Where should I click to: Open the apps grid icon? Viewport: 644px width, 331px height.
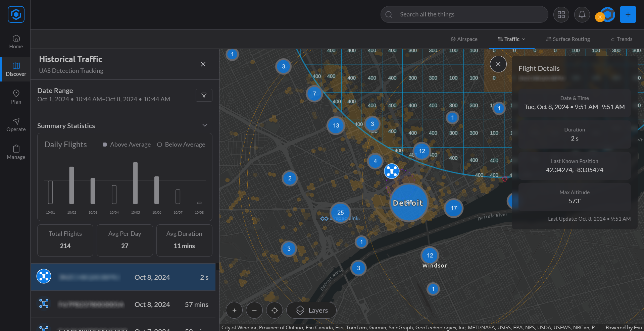(x=561, y=15)
